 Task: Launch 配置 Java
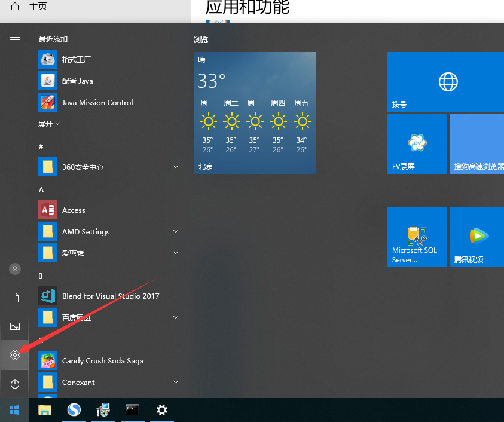pyautogui.click(x=108, y=81)
